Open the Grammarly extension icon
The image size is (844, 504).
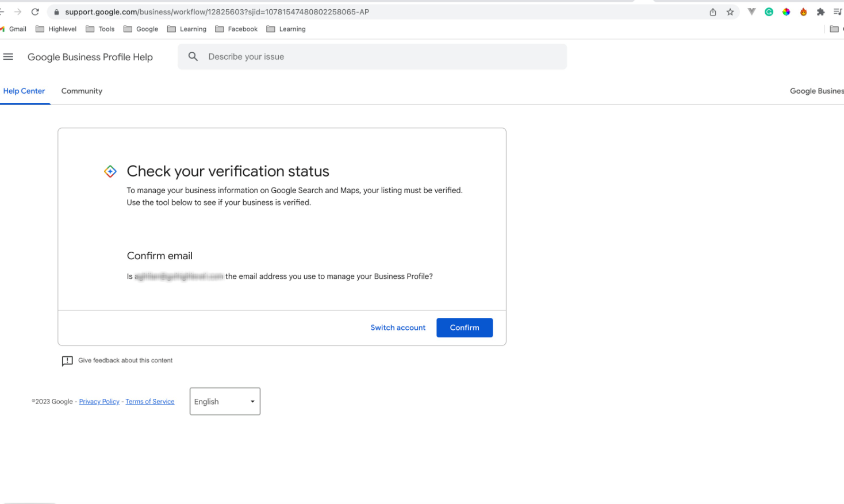coord(769,11)
